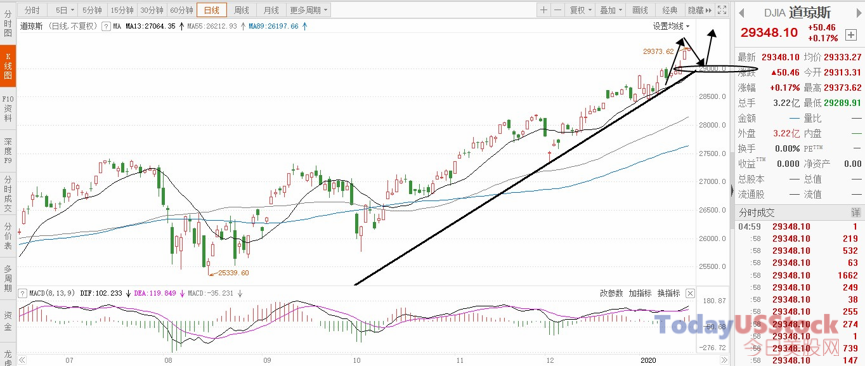This screenshot has width=865, height=366.
Task: Zoom out the chart with minus icon
Action: tap(557, 10)
